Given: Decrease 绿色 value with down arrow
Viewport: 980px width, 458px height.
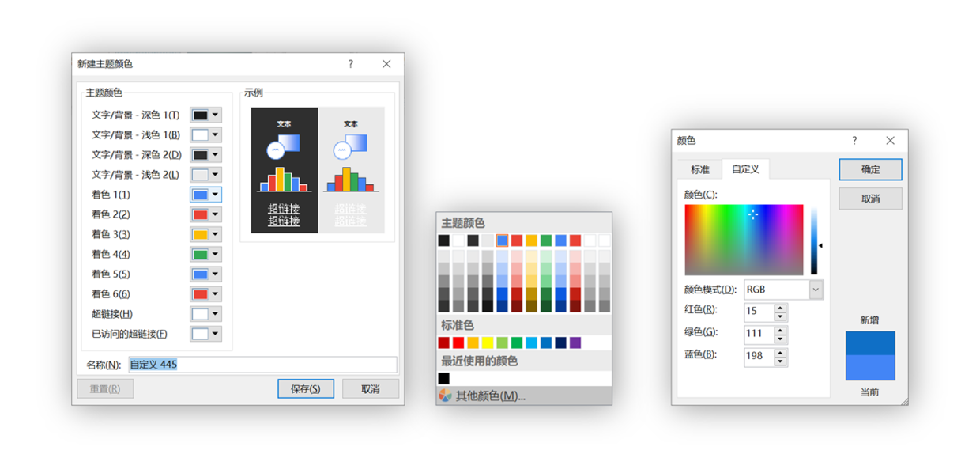Looking at the screenshot, I should pyautogui.click(x=781, y=339).
